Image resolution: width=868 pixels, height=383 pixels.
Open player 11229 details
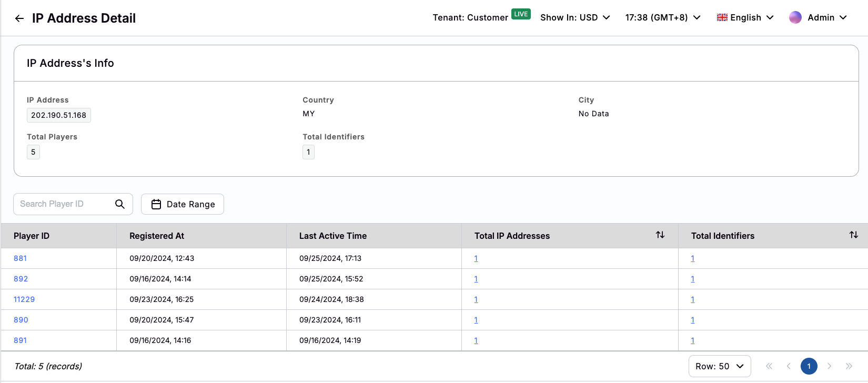pos(24,299)
